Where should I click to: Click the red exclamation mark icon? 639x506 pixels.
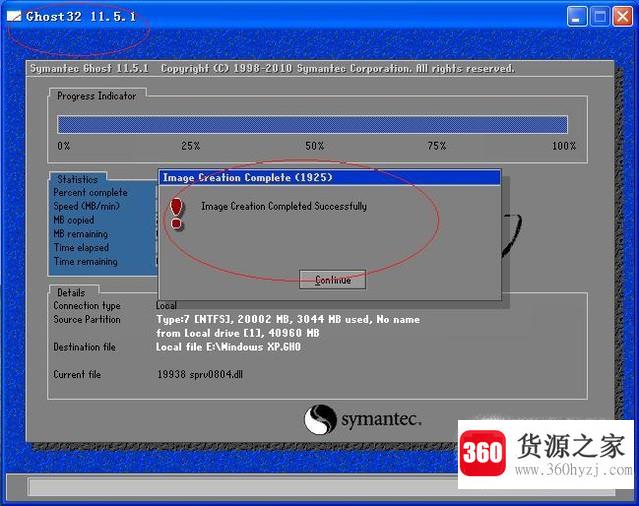176,214
